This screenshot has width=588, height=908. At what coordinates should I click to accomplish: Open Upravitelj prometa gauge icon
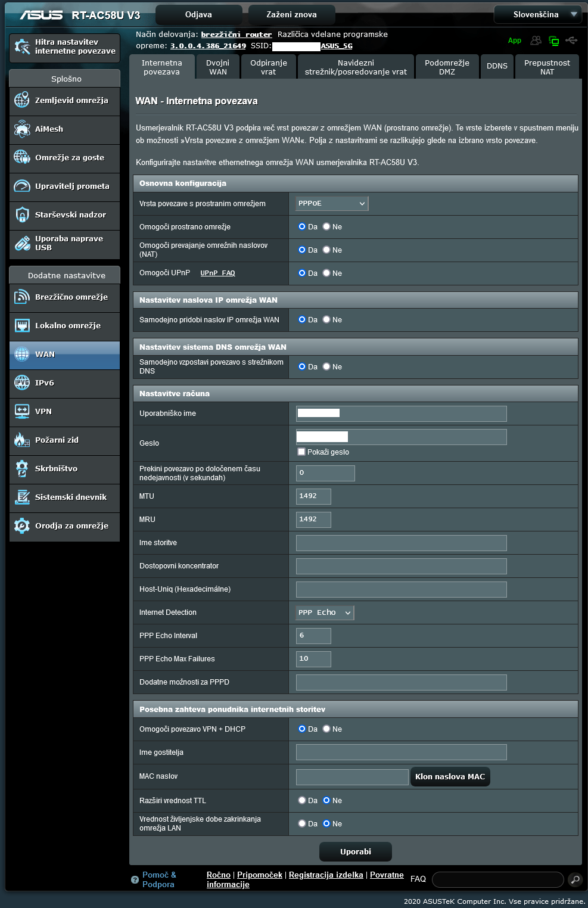coord(22,186)
